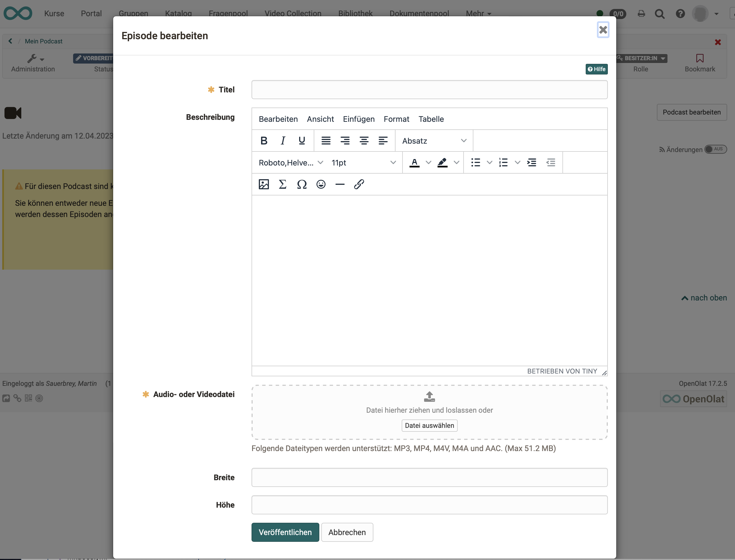The image size is (735, 560).
Task: Open the Mehr navigation dropdown
Action: (x=478, y=13)
